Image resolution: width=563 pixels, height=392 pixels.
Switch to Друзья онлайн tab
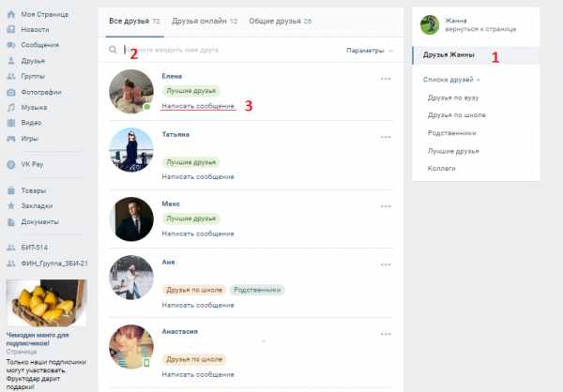coord(205,22)
